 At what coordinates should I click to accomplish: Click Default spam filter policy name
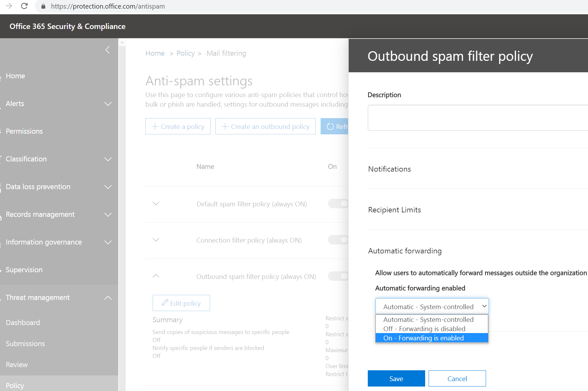coord(252,204)
